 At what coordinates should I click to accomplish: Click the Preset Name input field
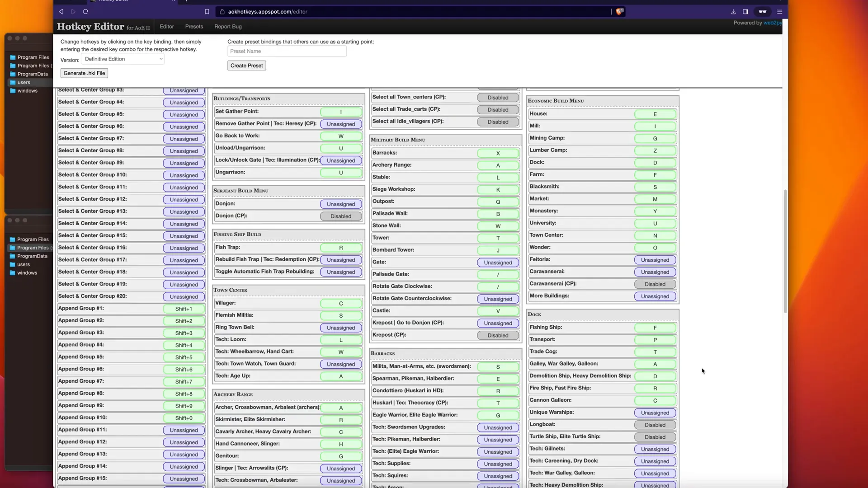[287, 52]
